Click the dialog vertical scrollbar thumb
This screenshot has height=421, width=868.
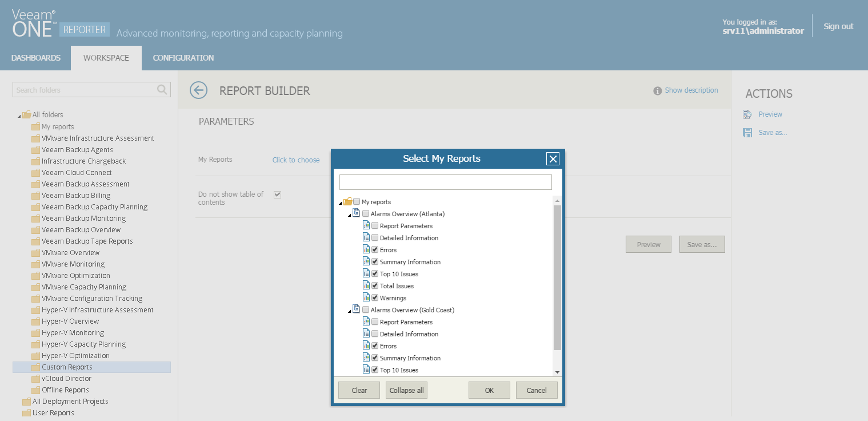558,277
